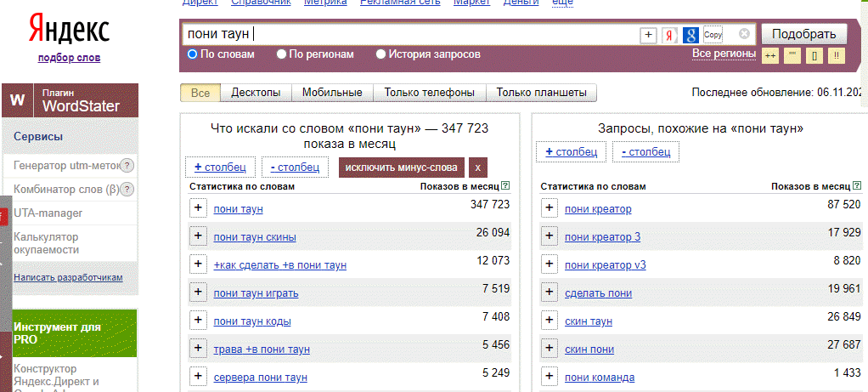This screenshot has height=392, width=868.
Task: Open the 'скин пони' query link
Action: (x=589, y=349)
